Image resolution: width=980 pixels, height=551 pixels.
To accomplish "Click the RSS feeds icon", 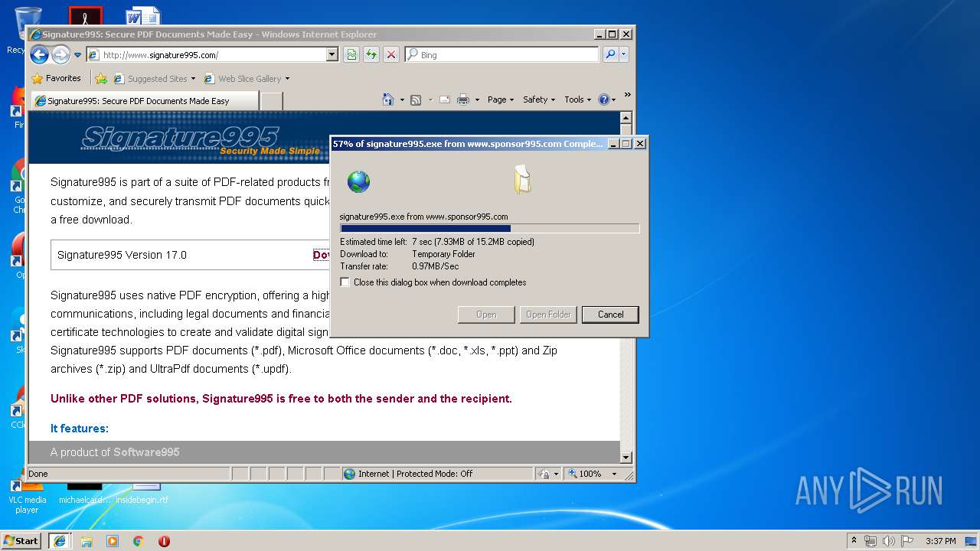I will point(416,99).
